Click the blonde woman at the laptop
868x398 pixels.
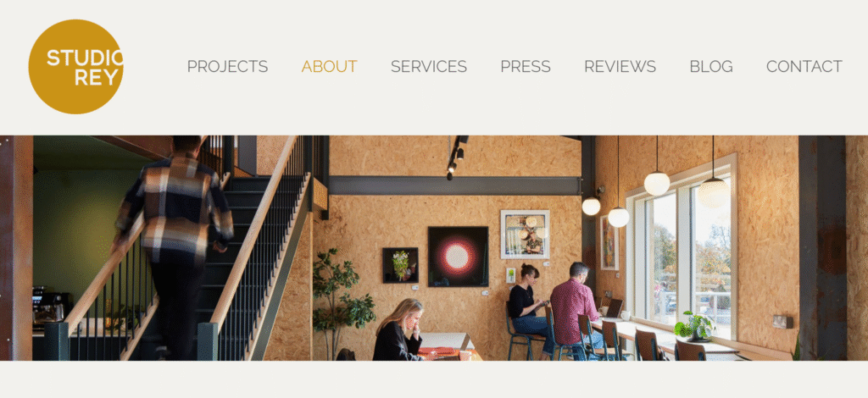coord(400,330)
